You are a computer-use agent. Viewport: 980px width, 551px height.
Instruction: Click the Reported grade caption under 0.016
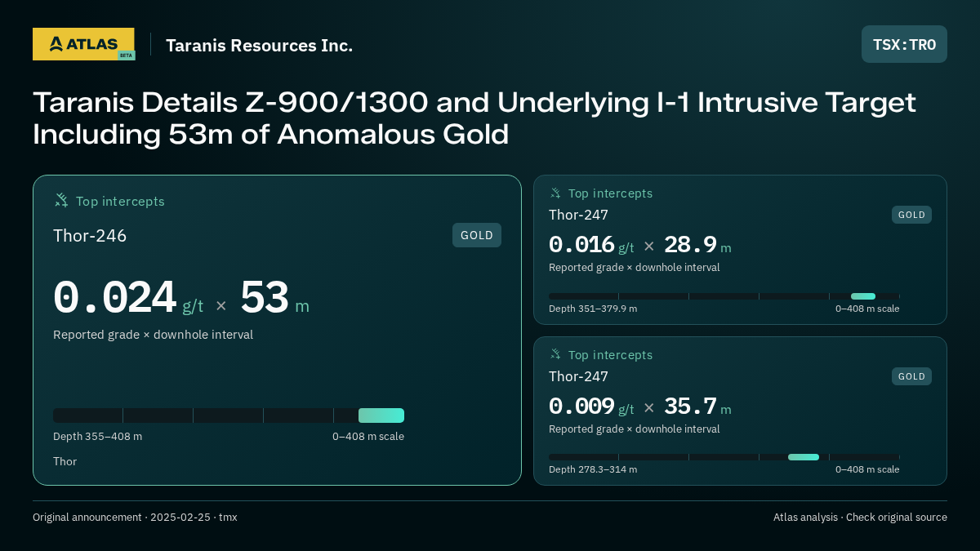click(635, 268)
